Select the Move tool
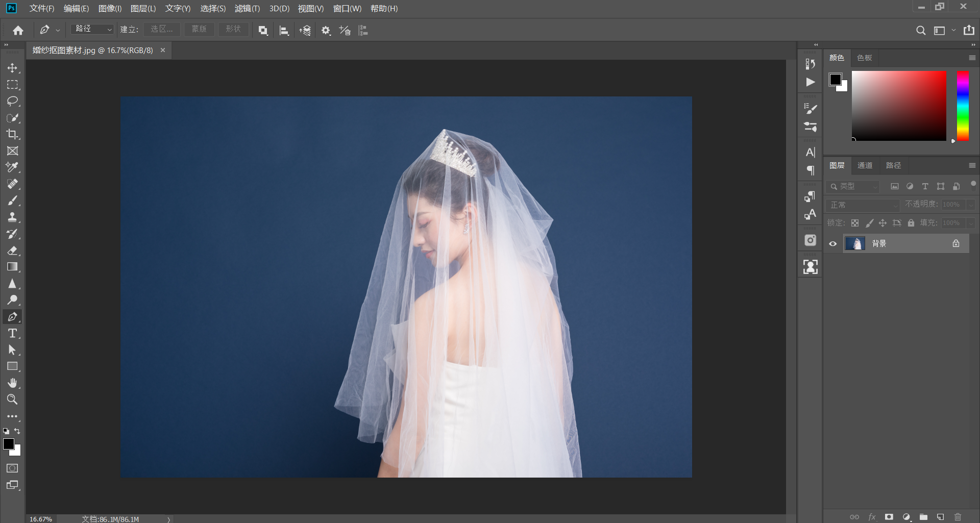This screenshot has height=523, width=980. click(x=12, y=68)
